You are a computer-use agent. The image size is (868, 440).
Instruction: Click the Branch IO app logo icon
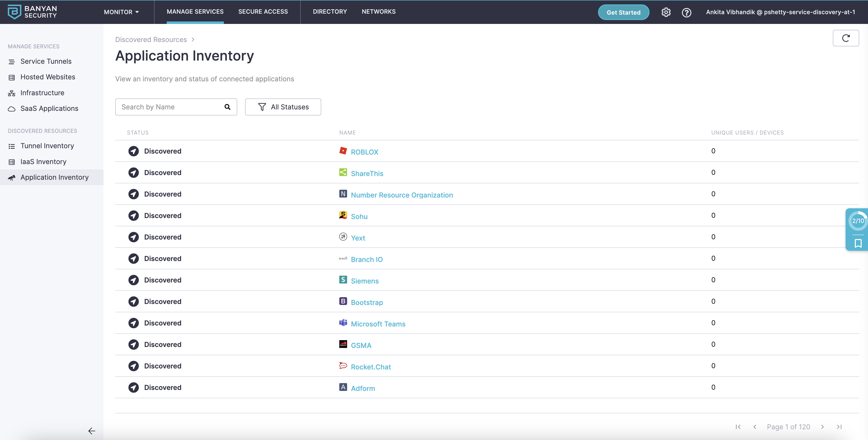click(343, 258)
